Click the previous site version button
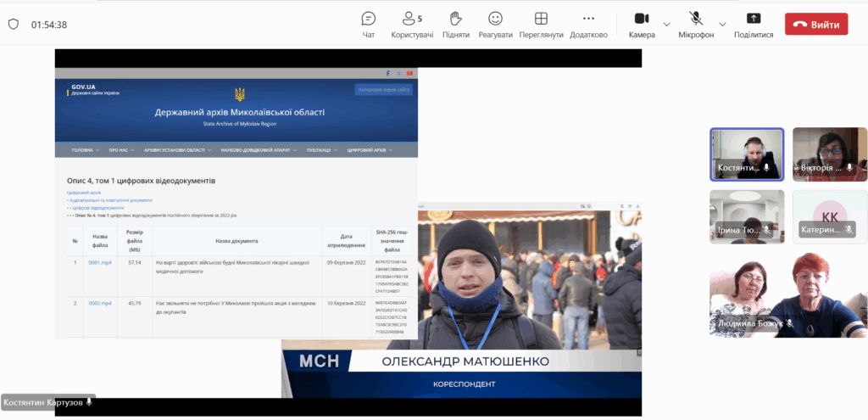Screen dimensions: 868x420 point(384,89)
